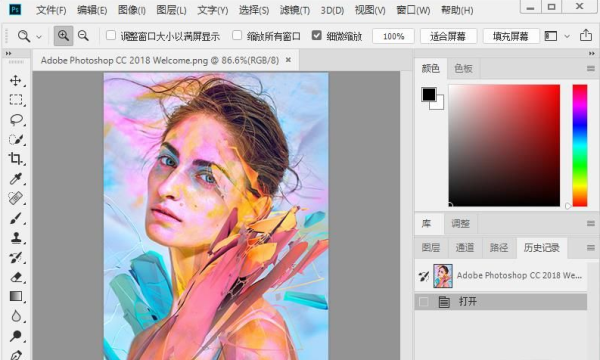Open the 3D(D) menu
This screenshot has height=360, width=600.
(332, 10)
